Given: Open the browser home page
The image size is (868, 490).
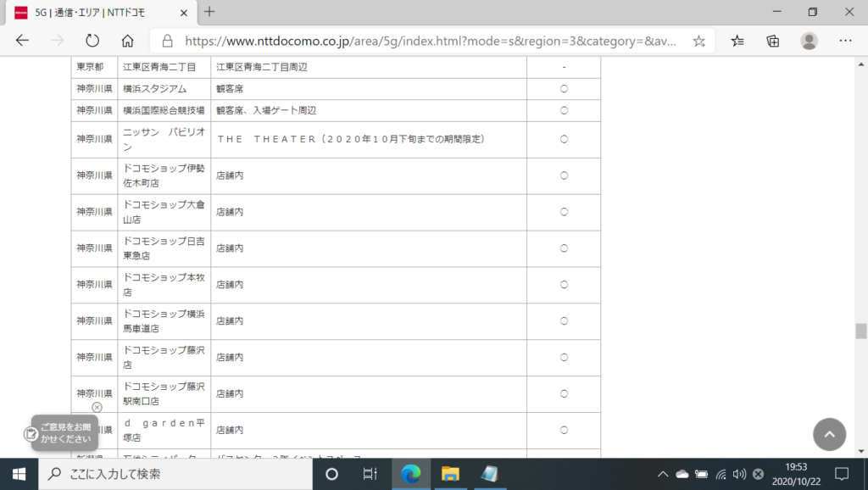Looking at the screenshot, I should (x=127, y=41).
